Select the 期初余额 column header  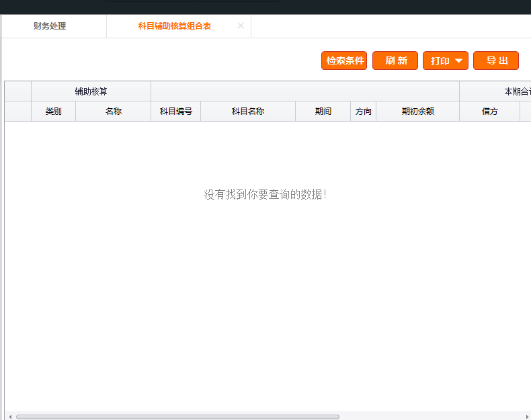click(x=417, y=112)
